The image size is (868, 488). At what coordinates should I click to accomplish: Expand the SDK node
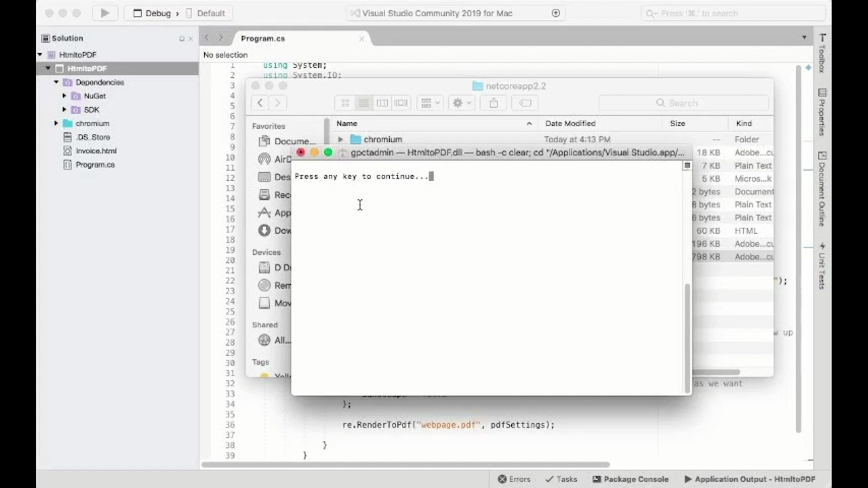click(x=64, y=109)
